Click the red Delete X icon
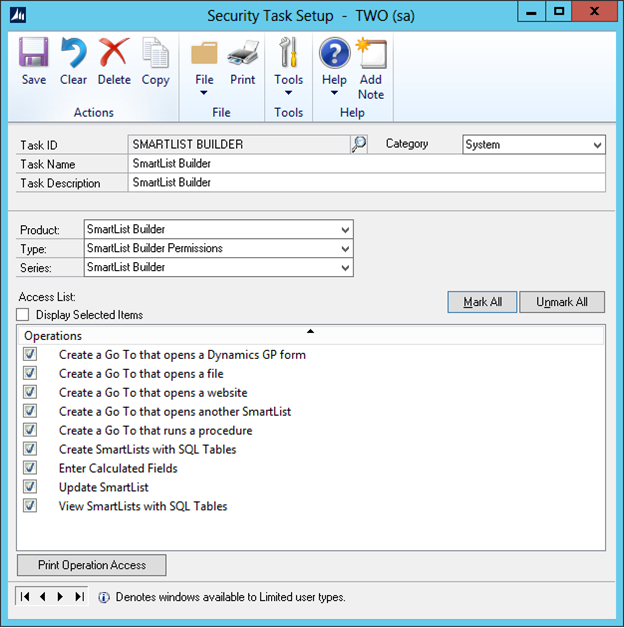 click(x=114, y=52)
